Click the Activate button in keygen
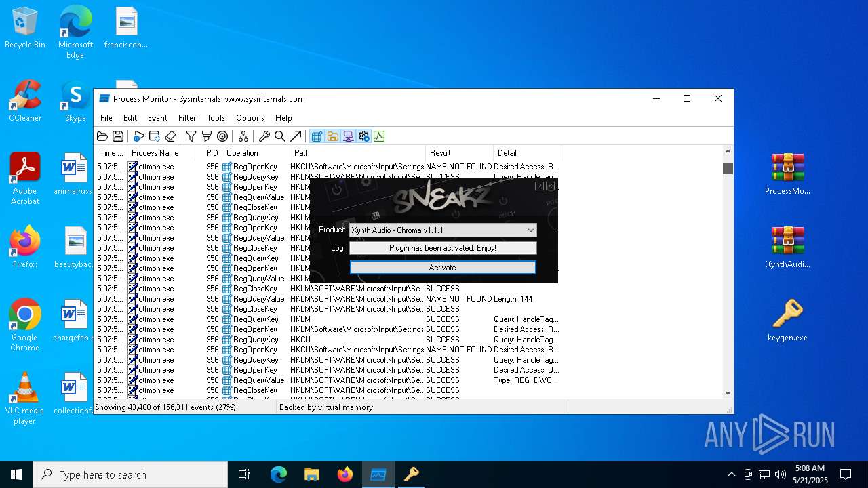Image resolution: width=868 pixels, height=488 pixels. [x=443, y=268]
